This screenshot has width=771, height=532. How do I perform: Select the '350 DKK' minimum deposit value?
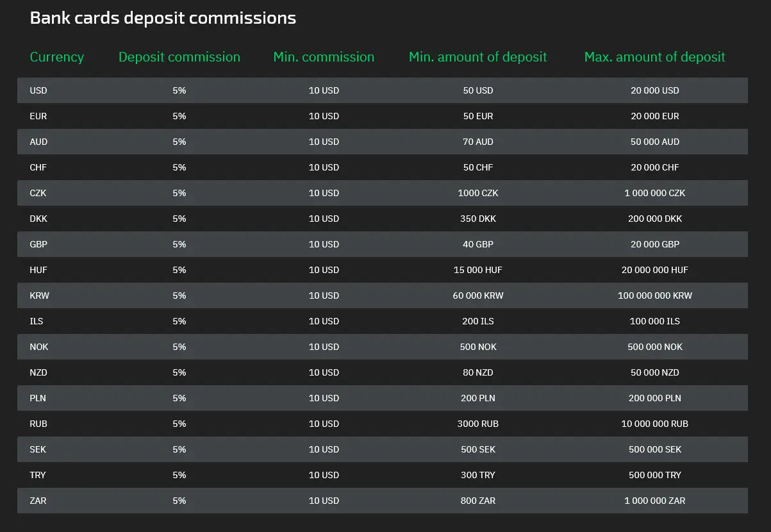pyautogui.click(x=478, y=219)
